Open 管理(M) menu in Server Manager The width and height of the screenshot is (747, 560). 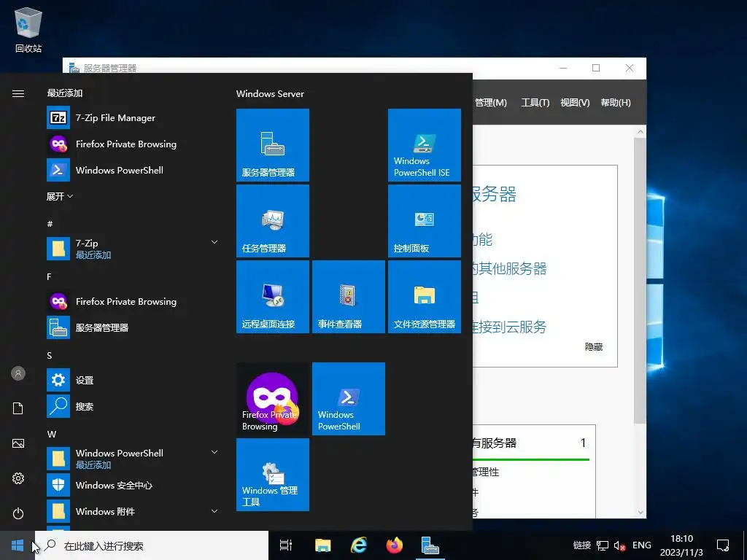pyautogui.click(x=491, y=102)
